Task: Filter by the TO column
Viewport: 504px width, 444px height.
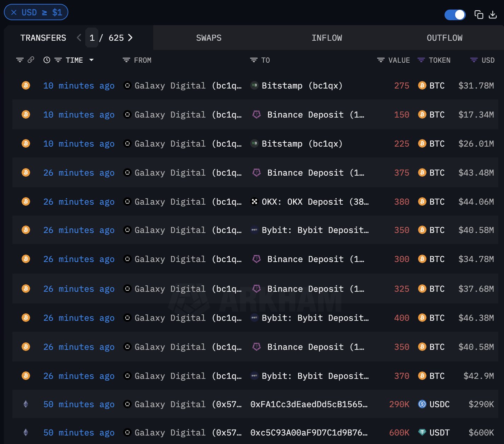Action: [253, 60]
